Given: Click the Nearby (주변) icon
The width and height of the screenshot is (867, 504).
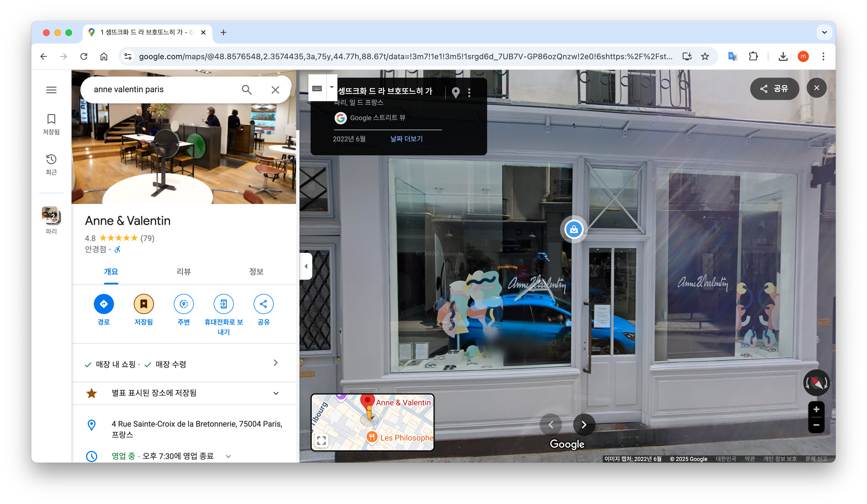Looking at the screenshot, I should click(x=184, y=304).
